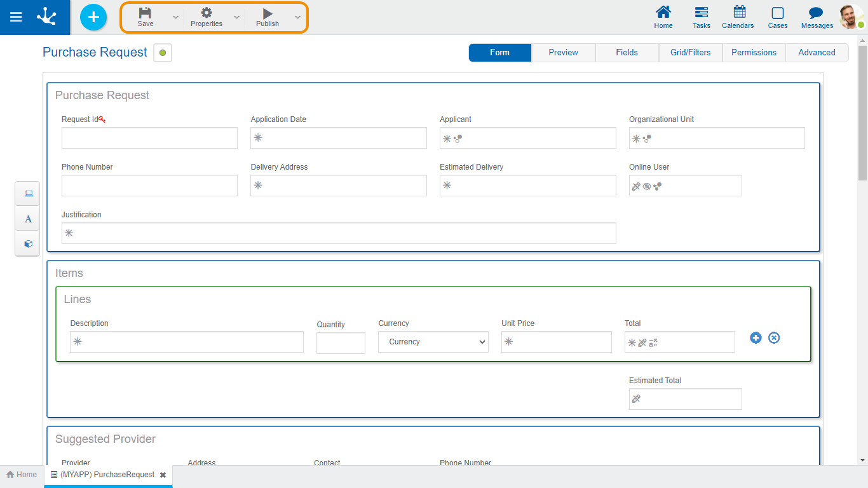The image size is (868, 488).
Task: Click the Unit Price field
Action: coord(557,342)
